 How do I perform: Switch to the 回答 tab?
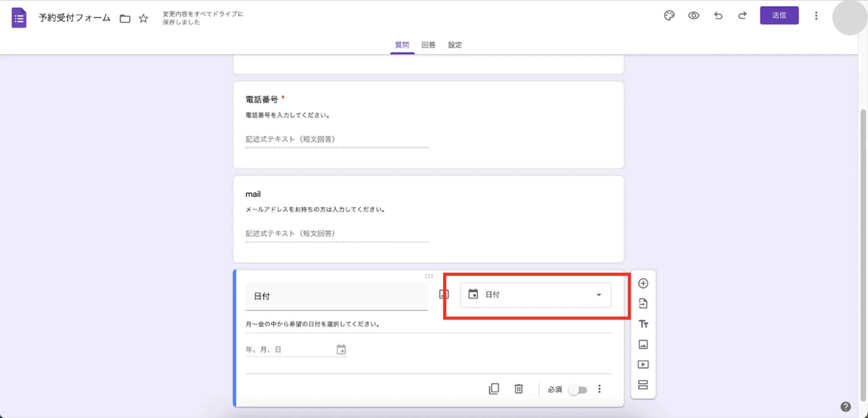(x=429, y=45)
